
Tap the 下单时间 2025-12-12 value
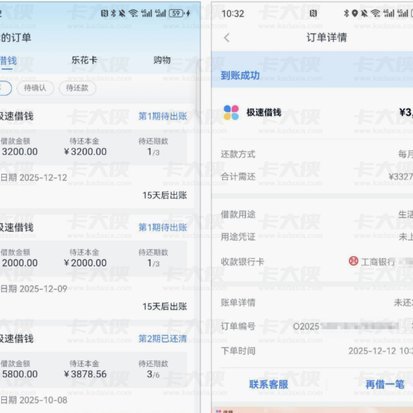[380, 351]
